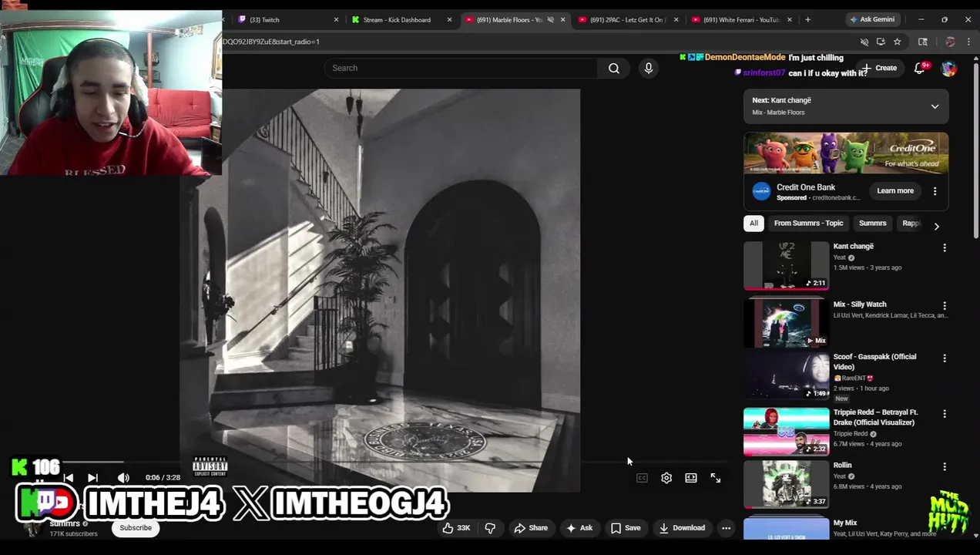
Task: Open a new browser tab
Action: 807,19
